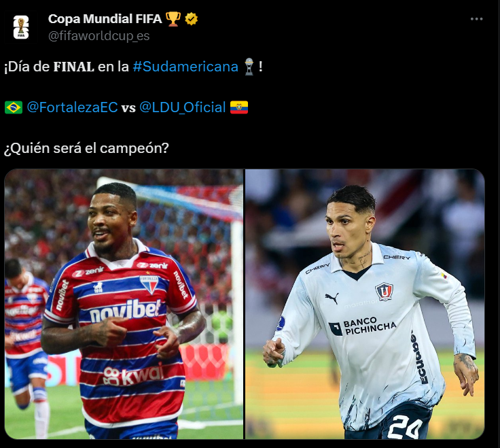Click the Puma logo on white jersey

pyautogui.click(x=332, y=298)
